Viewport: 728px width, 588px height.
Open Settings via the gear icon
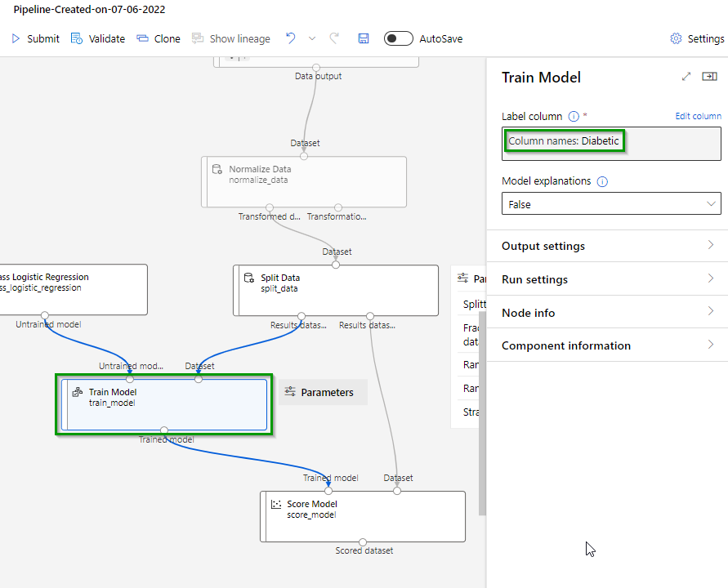pos(676,38)
